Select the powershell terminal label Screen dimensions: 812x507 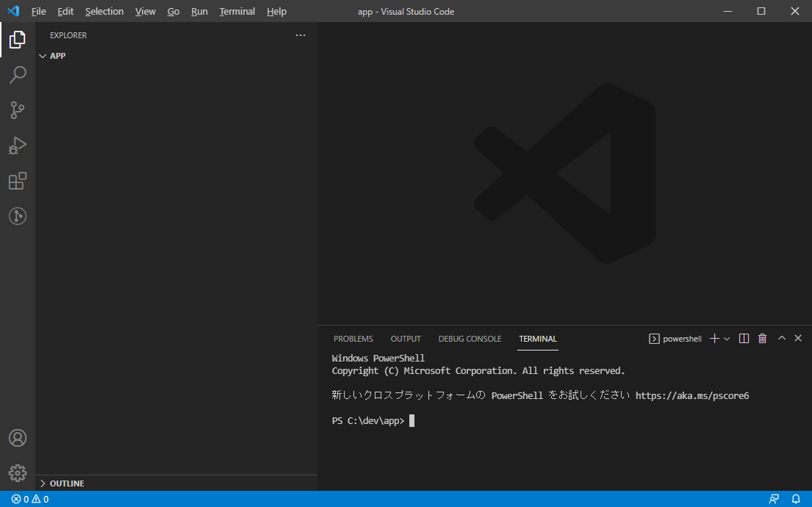[x=675, y=339]
